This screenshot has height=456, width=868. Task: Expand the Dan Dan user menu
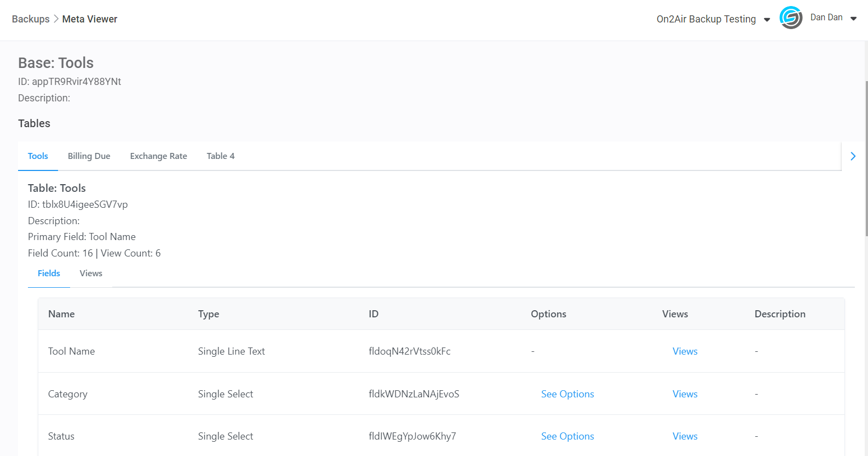(833, 18)
